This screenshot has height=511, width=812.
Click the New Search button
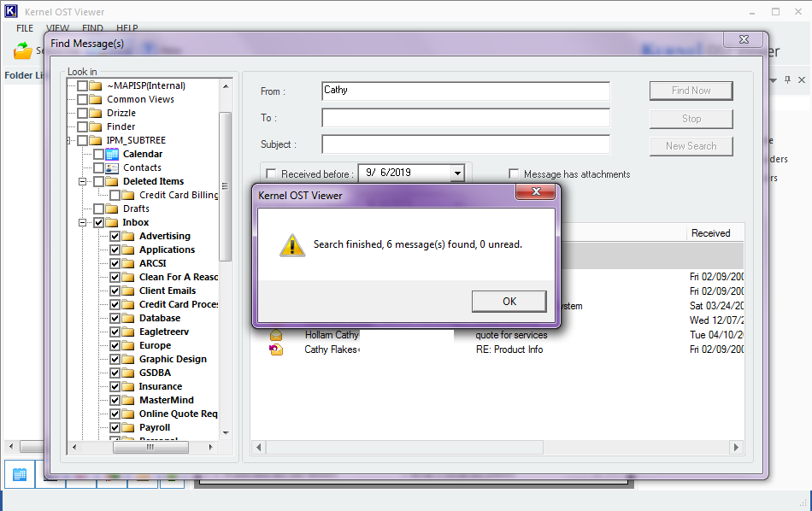[691, 146]
